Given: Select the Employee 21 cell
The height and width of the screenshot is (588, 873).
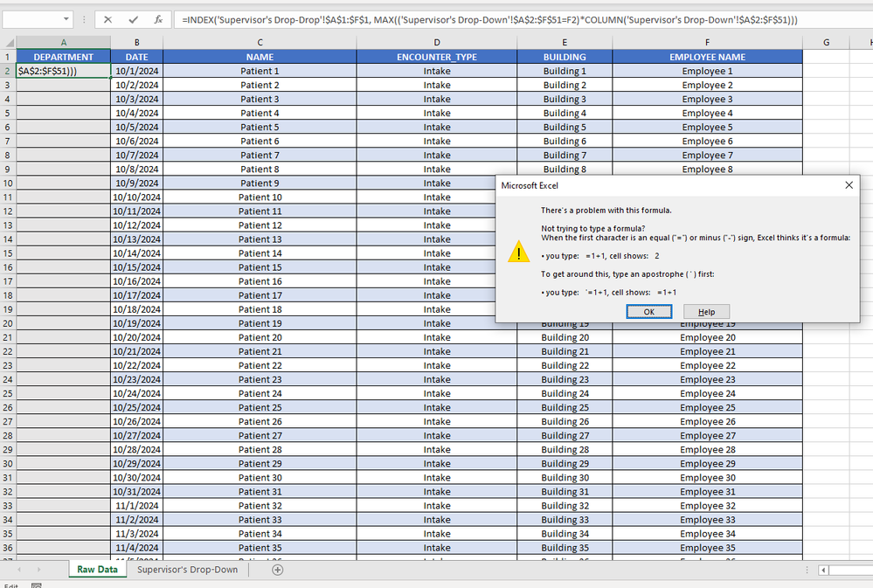Looking at the screenshot, I should (x=707, y=351).
